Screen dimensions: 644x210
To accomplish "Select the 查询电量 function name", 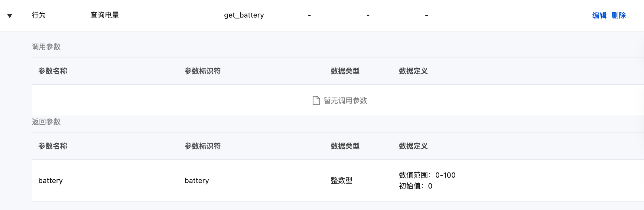I will click(x=105, y=15).
